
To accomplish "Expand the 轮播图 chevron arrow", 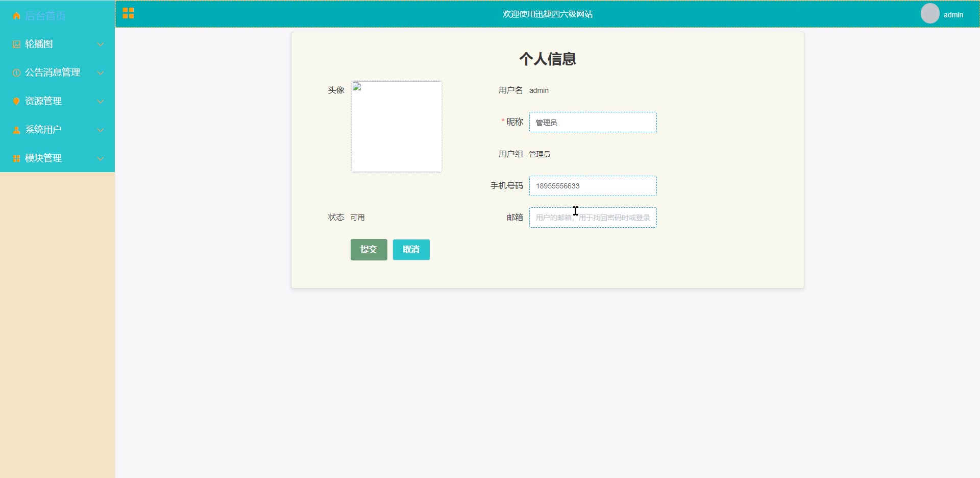I will coord(101,44).
